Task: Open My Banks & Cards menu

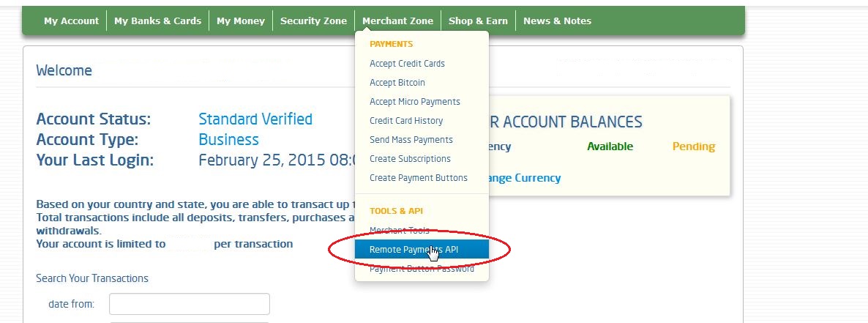Action: pos(158,21)
